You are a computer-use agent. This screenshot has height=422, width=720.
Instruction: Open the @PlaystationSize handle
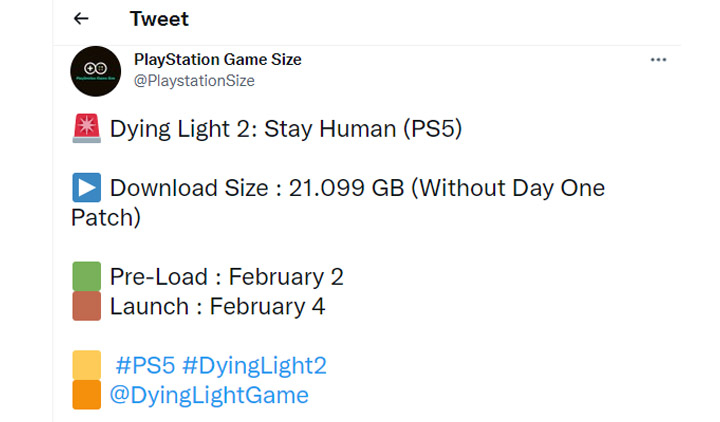pos(194,81)
